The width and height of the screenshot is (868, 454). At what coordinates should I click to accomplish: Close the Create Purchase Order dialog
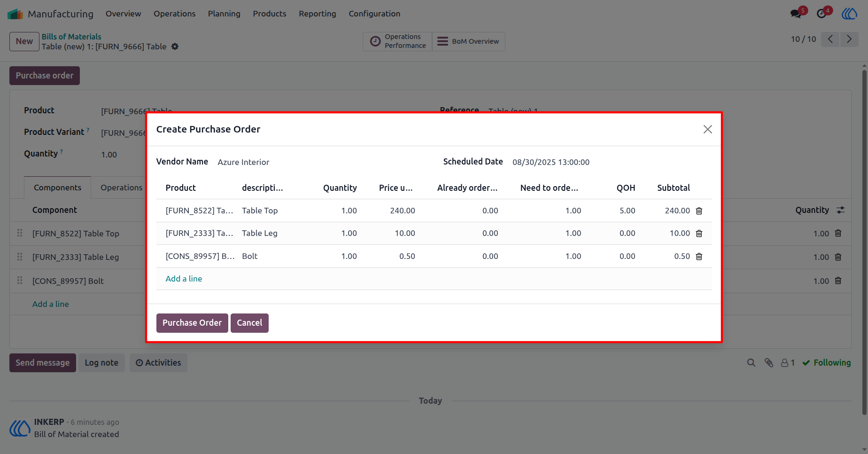point(707,129)
